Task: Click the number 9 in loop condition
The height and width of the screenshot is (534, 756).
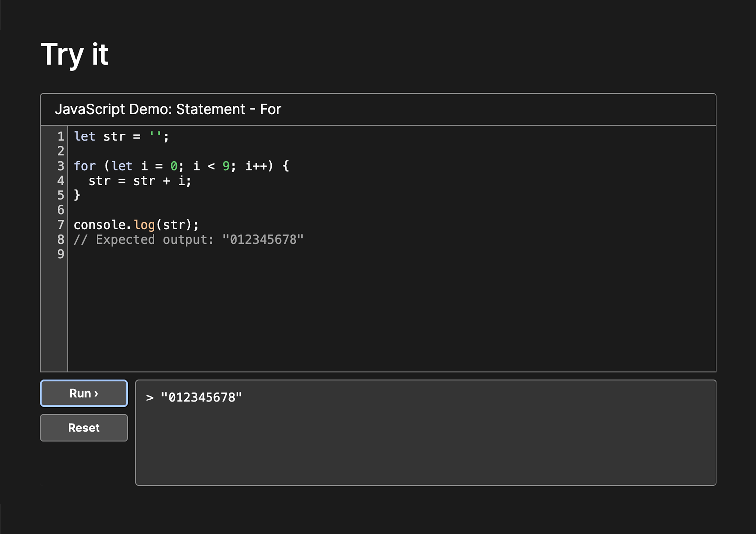Action: coord(226,166)
